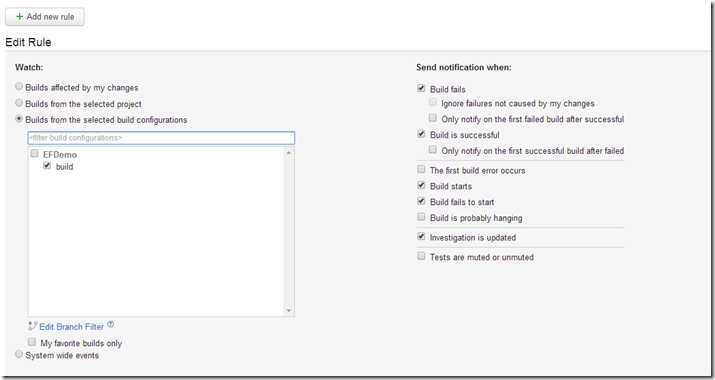Toggle the Build fails notification
Screen dimensions: 715x380
pos(421,88)
